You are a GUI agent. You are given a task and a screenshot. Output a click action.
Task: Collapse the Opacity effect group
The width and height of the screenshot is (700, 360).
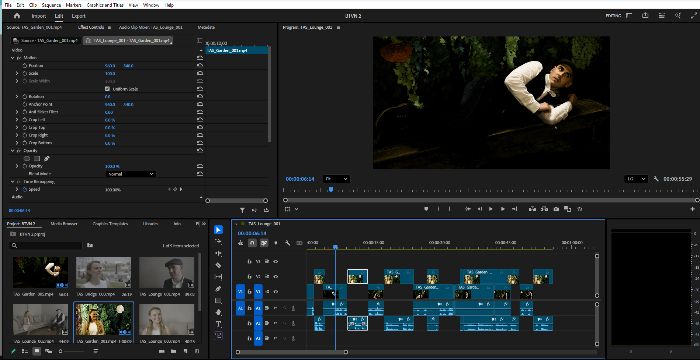pyautogui.click(x=12, y=151)
